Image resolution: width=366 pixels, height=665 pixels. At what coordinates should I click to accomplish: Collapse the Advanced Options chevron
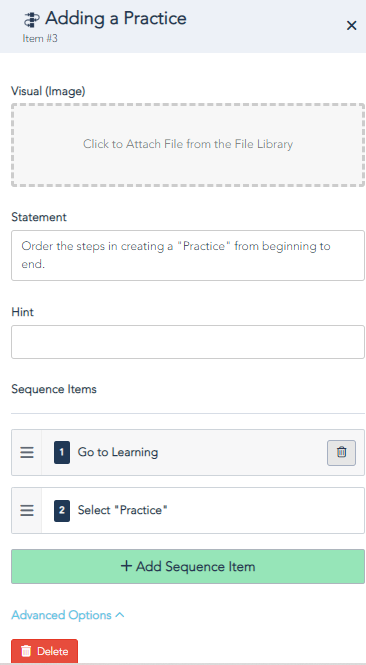click(x=120, y=615)
